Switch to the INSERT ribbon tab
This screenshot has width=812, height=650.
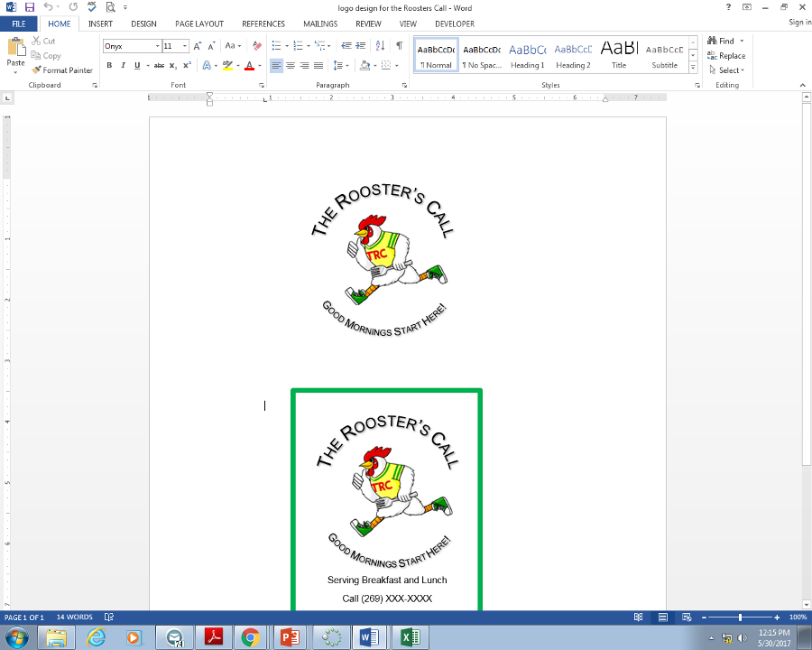click(x=100, y=24)
